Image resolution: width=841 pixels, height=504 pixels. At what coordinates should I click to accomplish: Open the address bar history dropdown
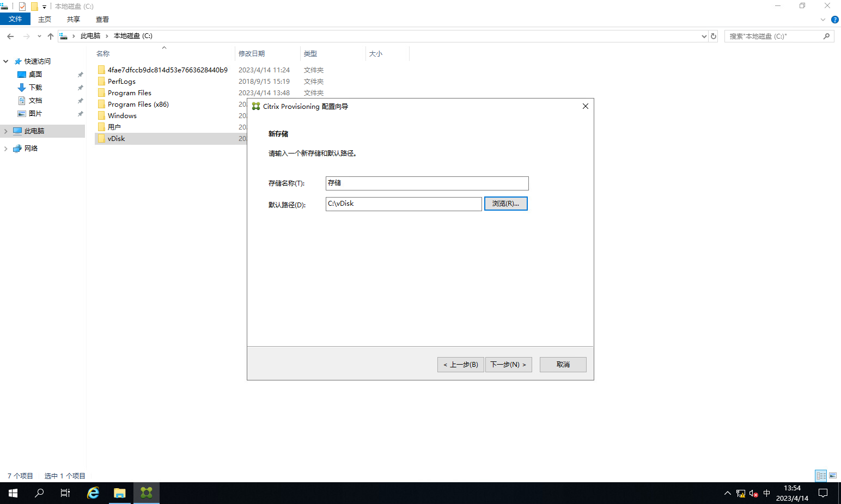[x=704, y=36]
